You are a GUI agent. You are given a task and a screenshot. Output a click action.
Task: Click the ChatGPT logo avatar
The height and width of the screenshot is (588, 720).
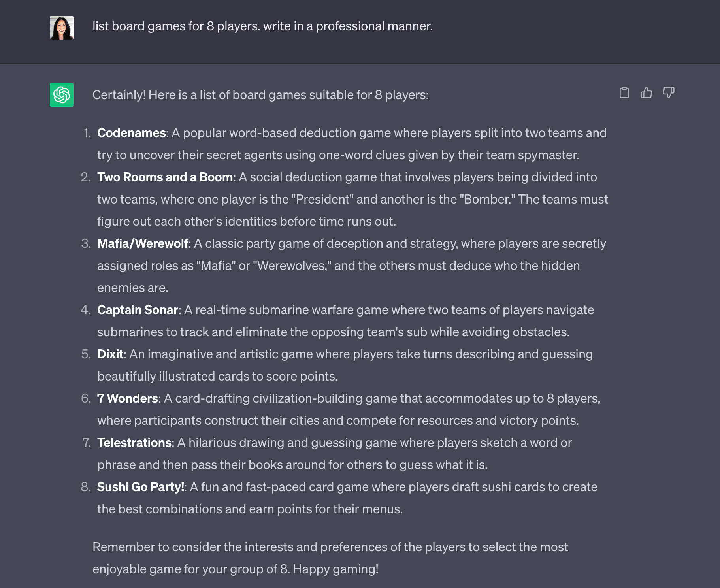(x=62, y=95)
